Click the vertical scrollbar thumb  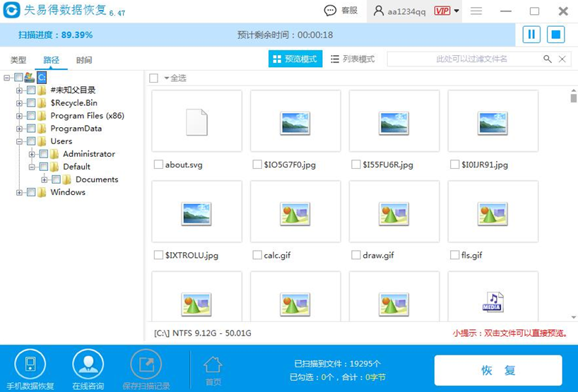[573, 98]
